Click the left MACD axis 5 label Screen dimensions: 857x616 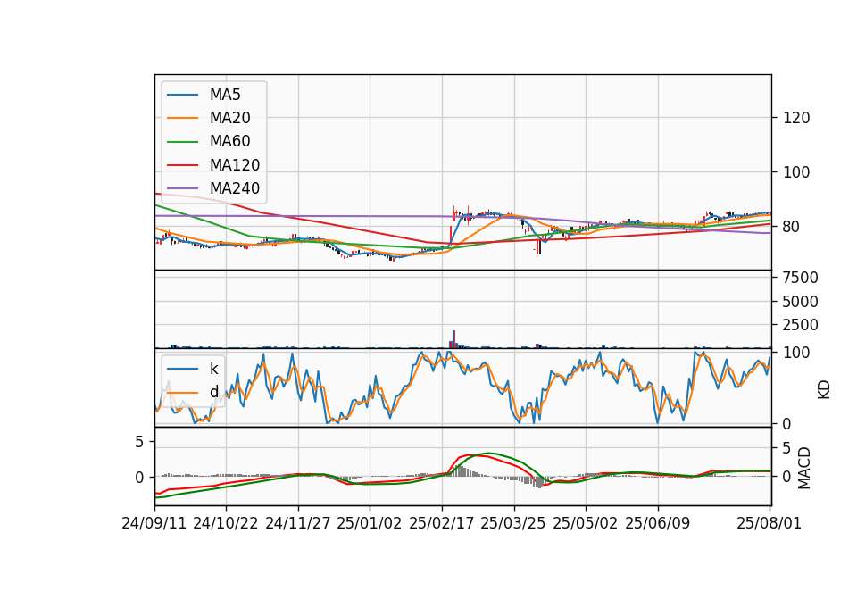tap(139, 442)
